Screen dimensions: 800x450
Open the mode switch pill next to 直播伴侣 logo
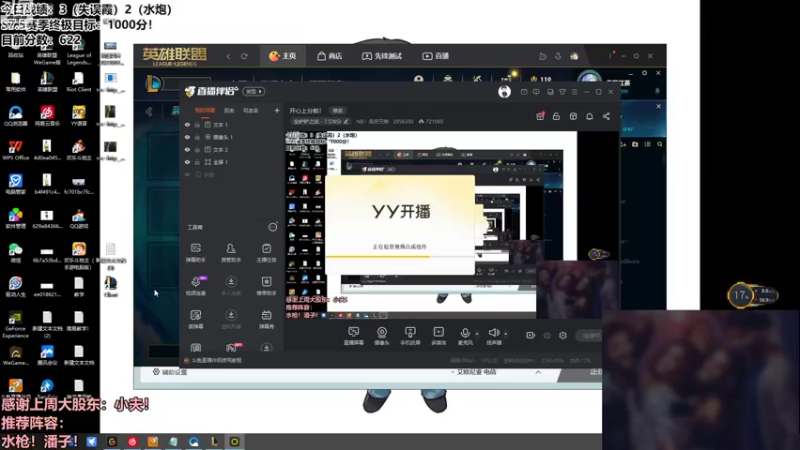(x=254, y=91)
